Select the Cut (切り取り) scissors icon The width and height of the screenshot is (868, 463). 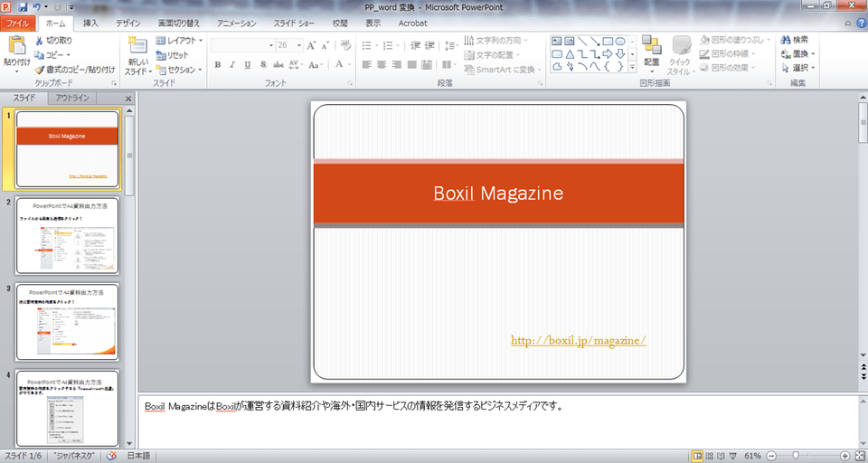pyautogui.click(x=40, y=41)
